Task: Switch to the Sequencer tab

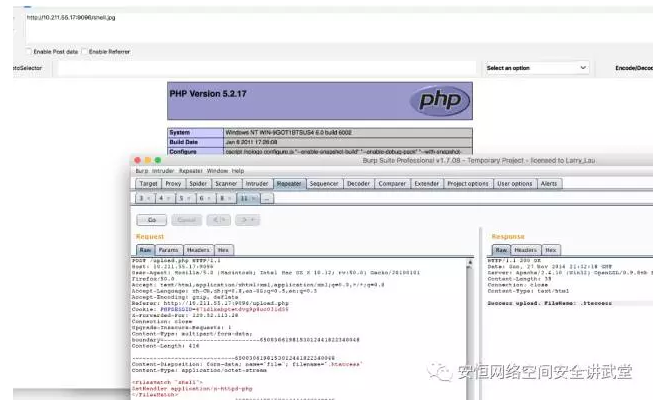Action: (x=324, y=184)
